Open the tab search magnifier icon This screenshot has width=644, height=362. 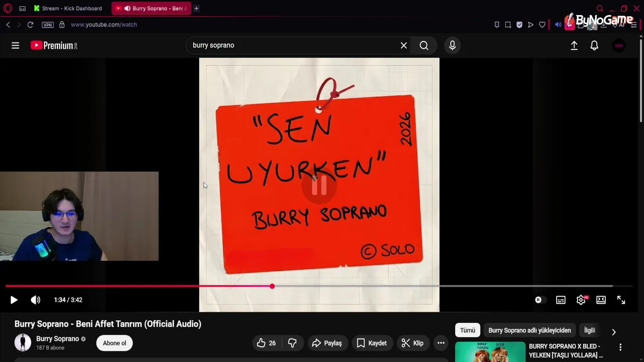point(600,9)
